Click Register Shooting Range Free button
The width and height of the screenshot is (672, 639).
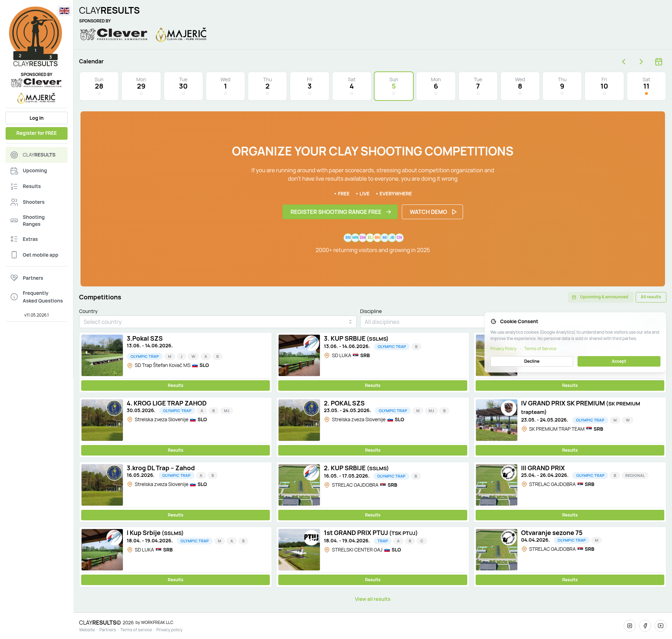point(340,212)
